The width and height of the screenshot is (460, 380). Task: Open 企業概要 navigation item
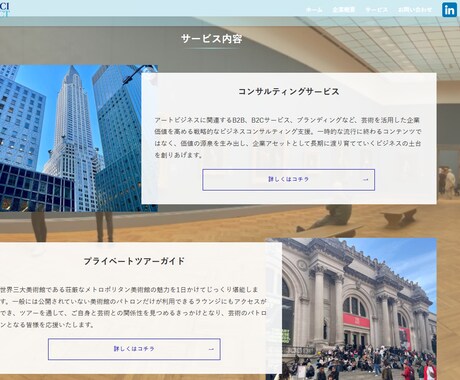point(344,10)
